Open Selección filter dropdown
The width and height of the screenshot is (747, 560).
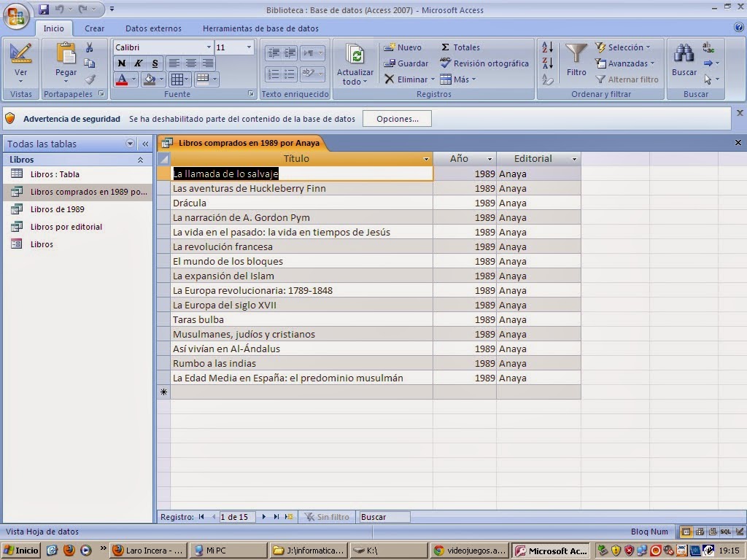pos(622,47)
